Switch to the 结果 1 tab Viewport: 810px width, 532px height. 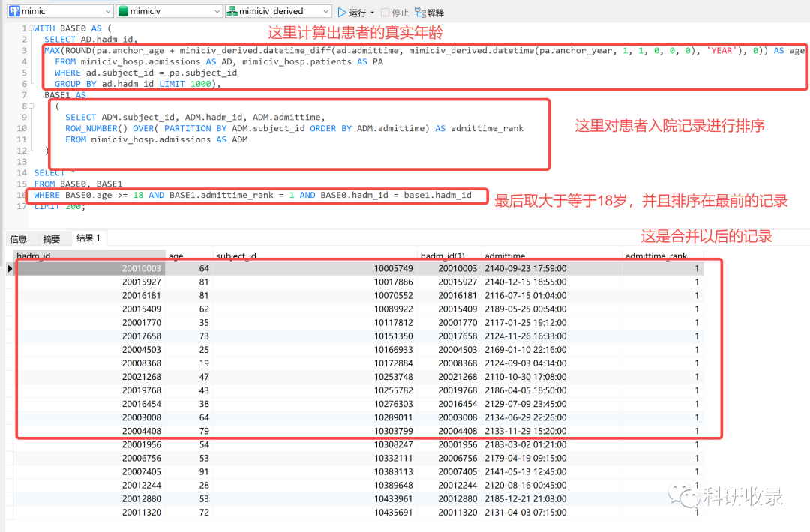pos(88,238)
